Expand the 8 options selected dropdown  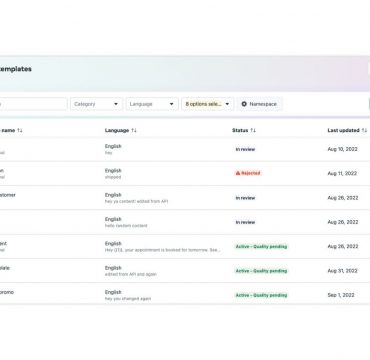208,104
